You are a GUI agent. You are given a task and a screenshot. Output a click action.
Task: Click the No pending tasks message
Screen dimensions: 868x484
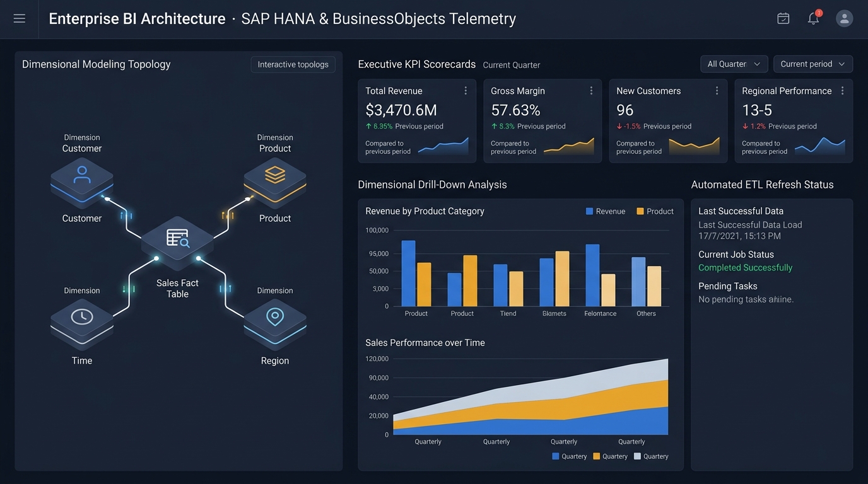(746, 299)
